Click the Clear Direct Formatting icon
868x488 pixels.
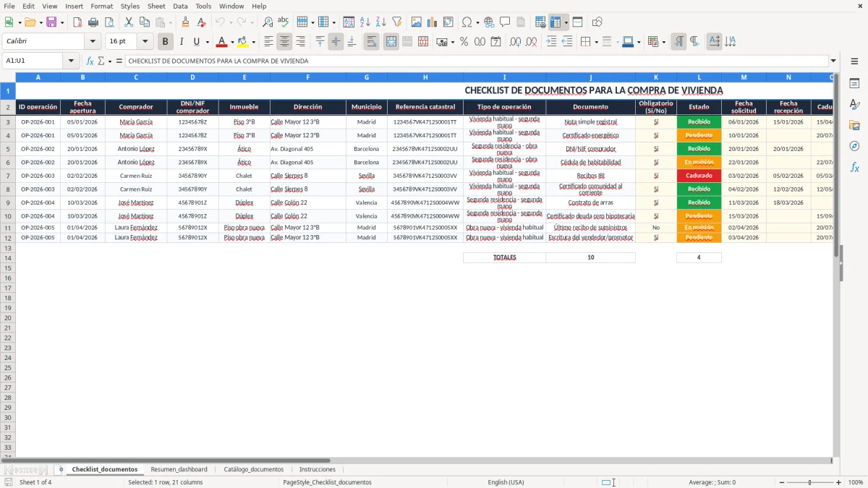point(202,22)
